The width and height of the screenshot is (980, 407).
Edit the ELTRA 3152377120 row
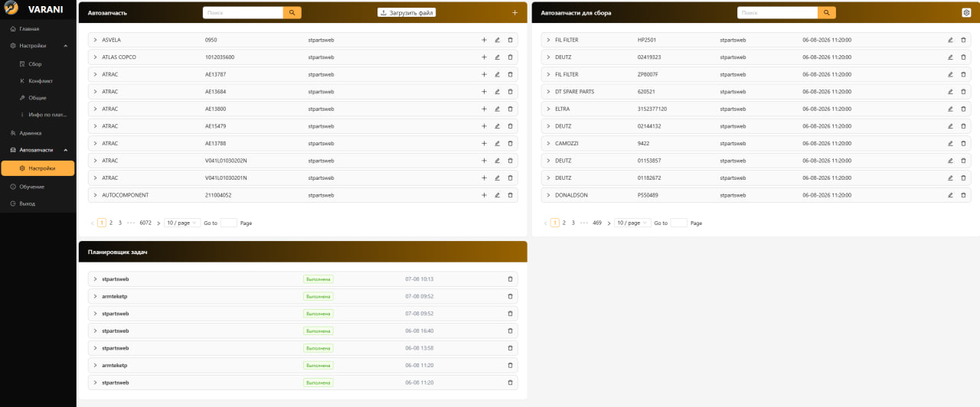pyautogui.click(x=950, y=109)
